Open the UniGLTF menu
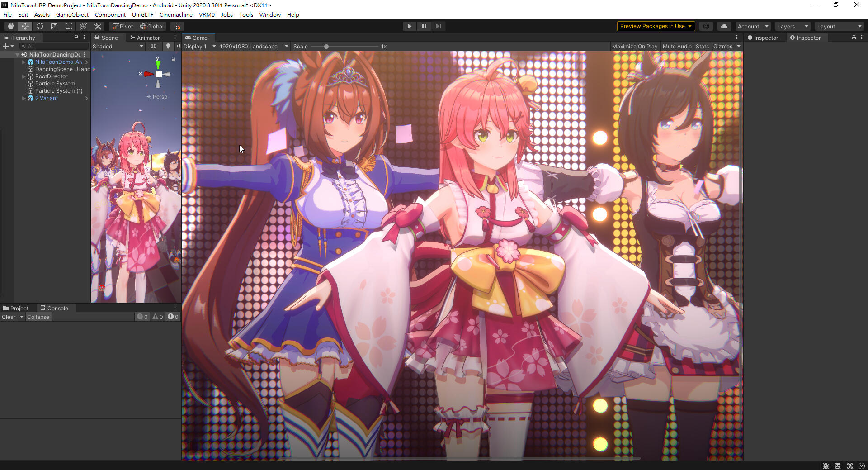868x470 pixels. pyautogui.click(x=142, y=14)
